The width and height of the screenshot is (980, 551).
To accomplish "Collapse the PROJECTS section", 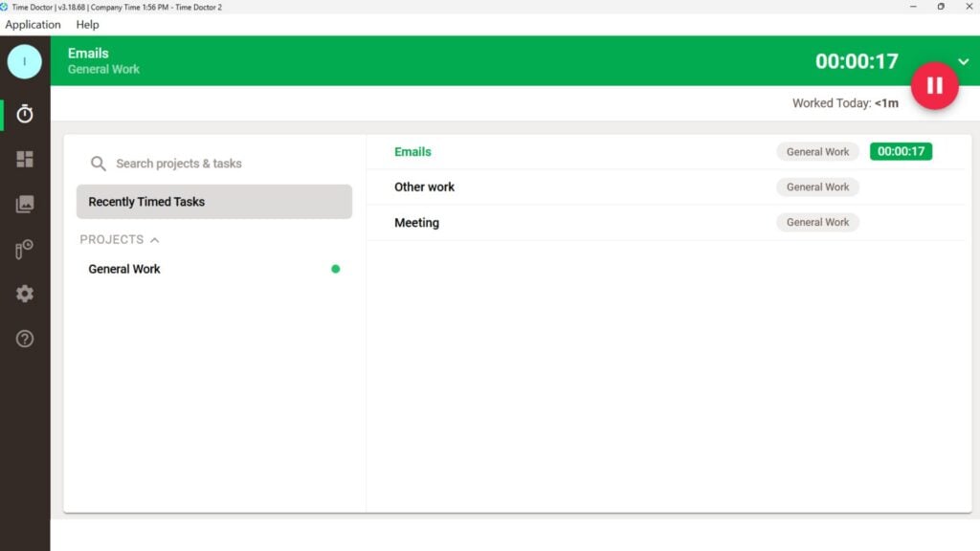I will [120, 240].
